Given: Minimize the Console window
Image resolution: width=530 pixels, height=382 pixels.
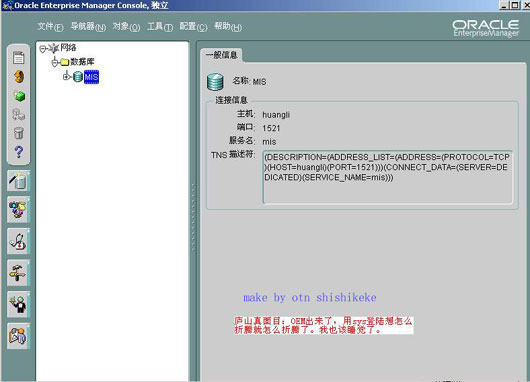Looking at the screenshot, I should [x=504, y=5].
